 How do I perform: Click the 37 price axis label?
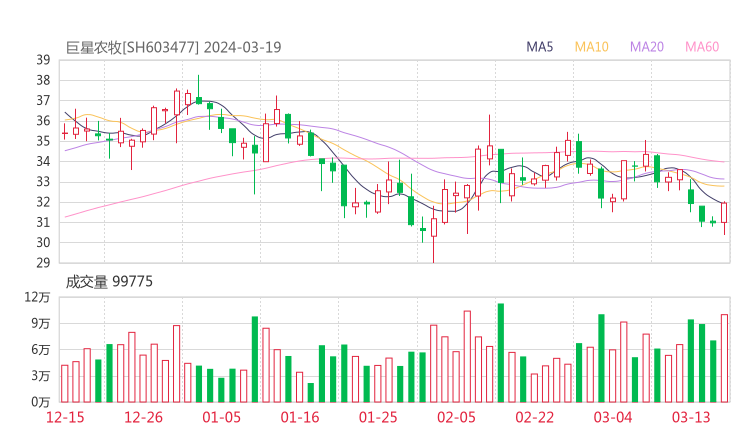click(43, 101)
